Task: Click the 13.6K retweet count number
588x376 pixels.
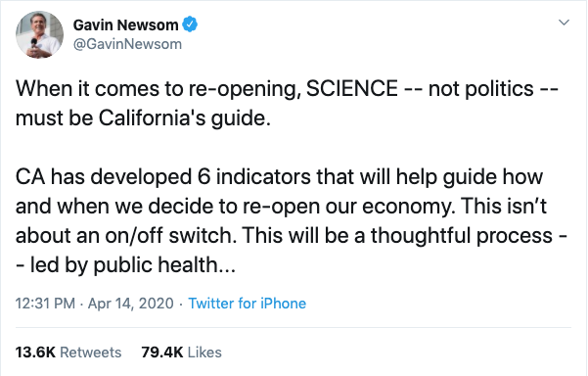Action: (x=35, y=352)
